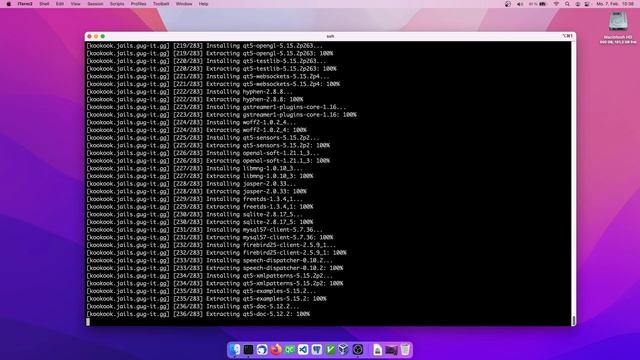This screenshot has width=640, height=360.
Task: Click line 'Installing qt5-websockets-5.15.2p4...'
Action: pos(267,76)
